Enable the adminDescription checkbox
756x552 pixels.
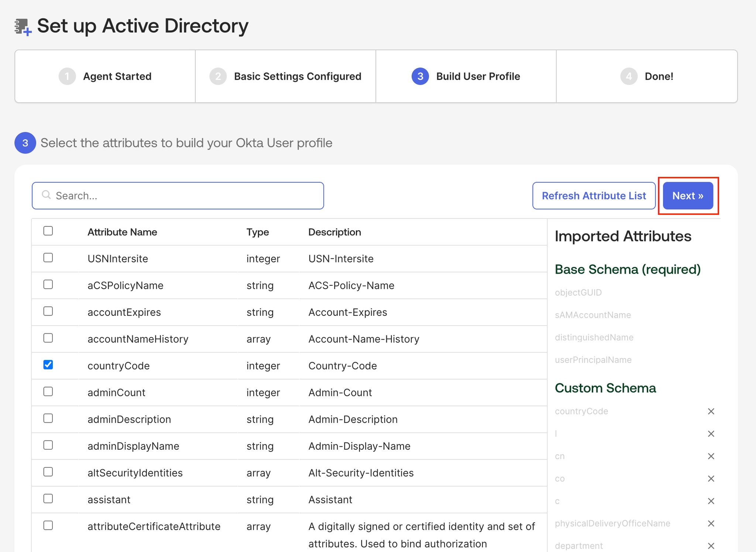coord(48,418)
